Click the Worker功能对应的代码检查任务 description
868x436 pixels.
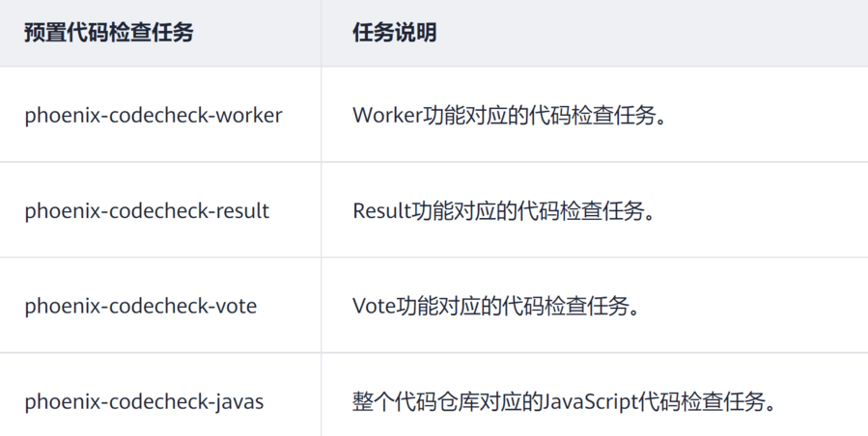click(x=511, y=116)
